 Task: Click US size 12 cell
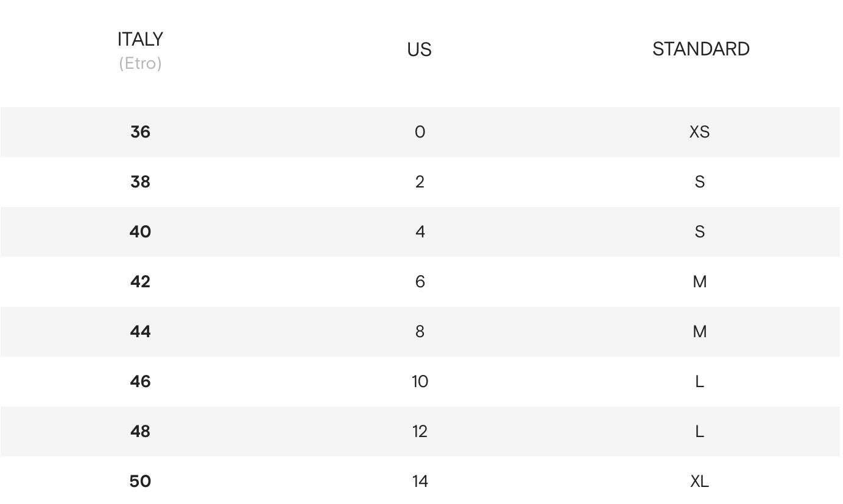point(420,432)
